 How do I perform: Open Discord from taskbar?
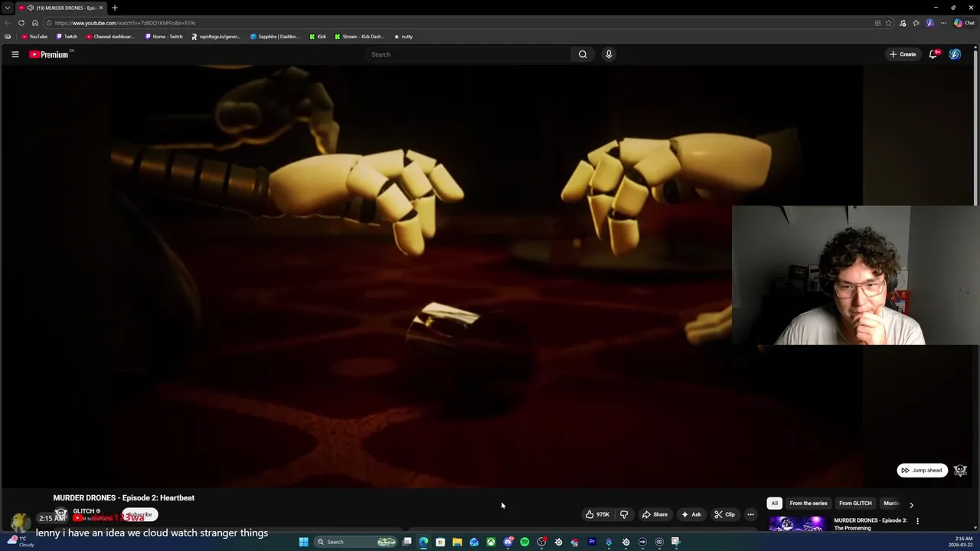[508, 542]
